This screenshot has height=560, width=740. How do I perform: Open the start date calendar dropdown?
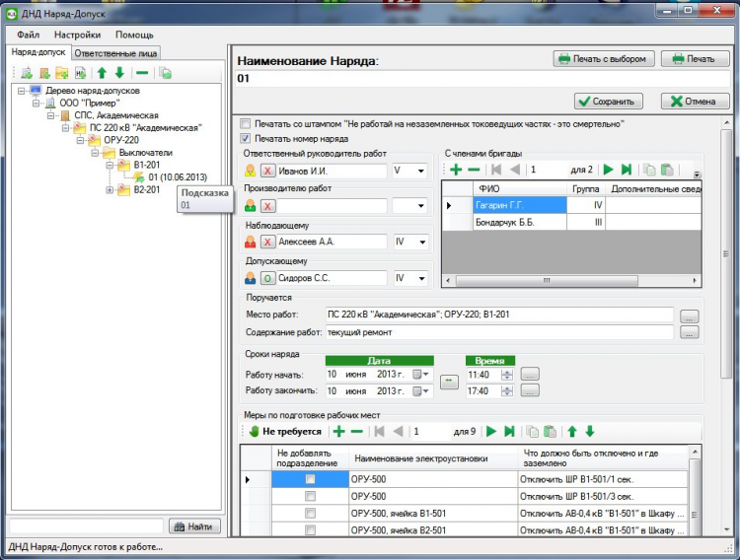pos(420,375)
